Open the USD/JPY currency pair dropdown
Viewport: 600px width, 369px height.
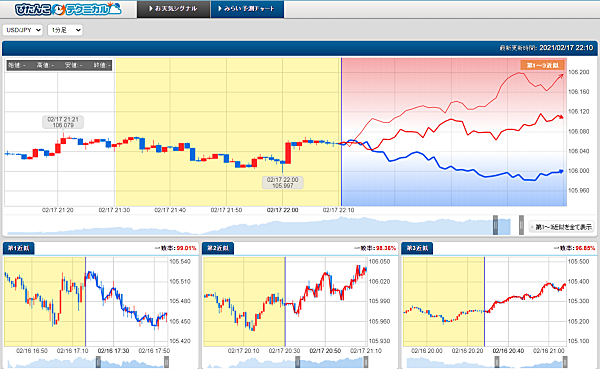click(x=23, y=30)
